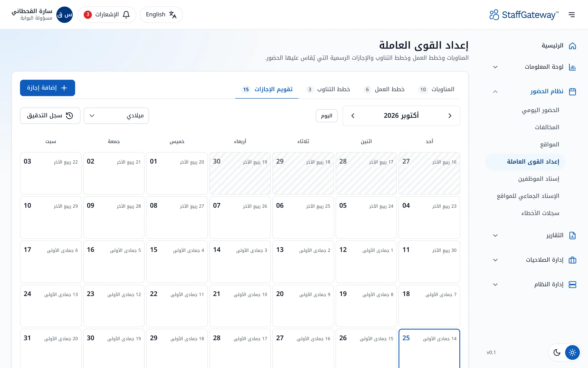This screenshot has width=588, height=368.
Task: Select calendar day 15 cell
Action: (x=177, y=262)
